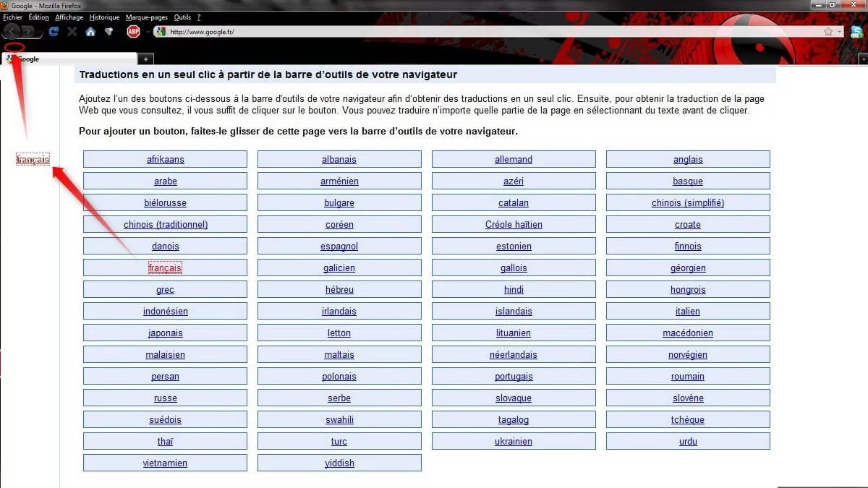Open the Adblock Plus dropdown arrow
The width and height of the screenshot is (868, 488).
click(148, 32)
